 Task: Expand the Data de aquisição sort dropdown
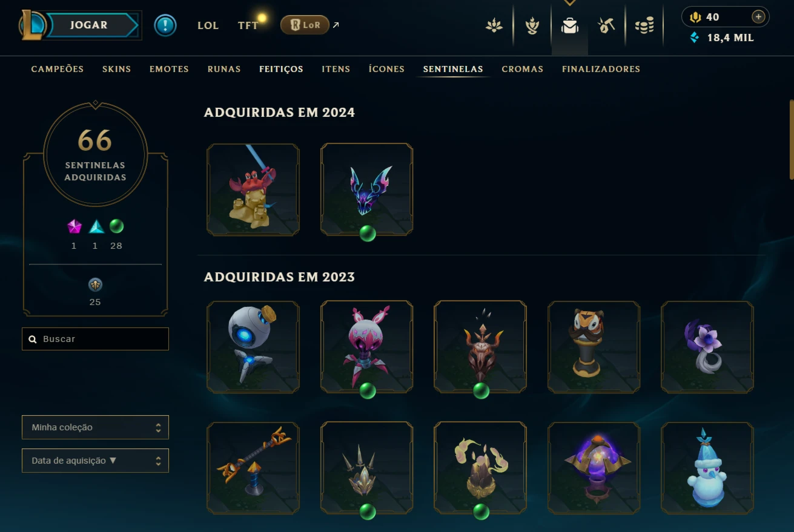pos(95,461)
